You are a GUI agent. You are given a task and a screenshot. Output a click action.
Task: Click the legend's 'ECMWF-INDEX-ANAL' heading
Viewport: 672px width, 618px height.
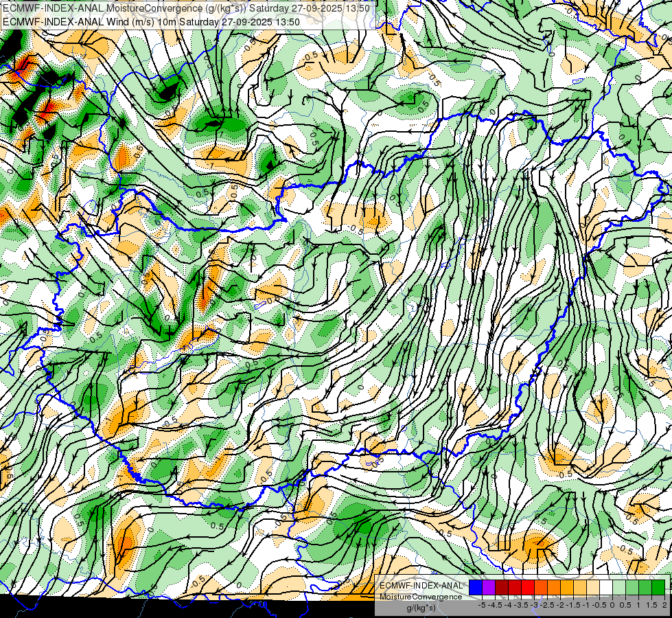click(421, 586)
